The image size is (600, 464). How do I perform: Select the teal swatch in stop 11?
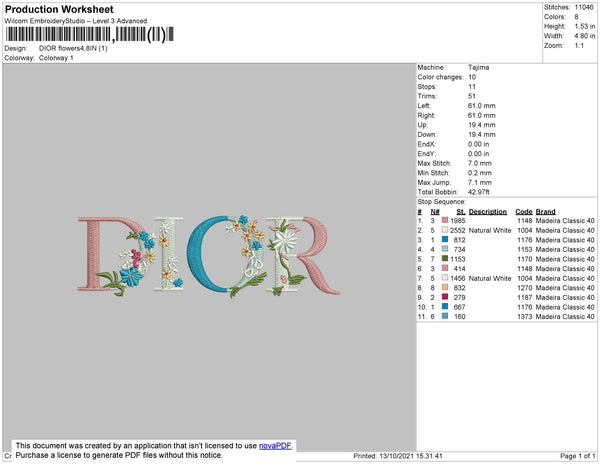[445, 316]
